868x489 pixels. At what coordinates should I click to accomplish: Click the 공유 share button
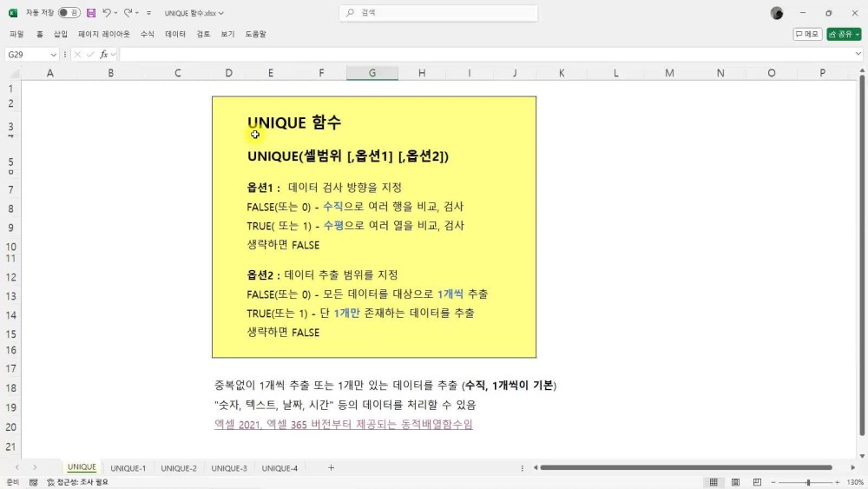pos(844,34)
